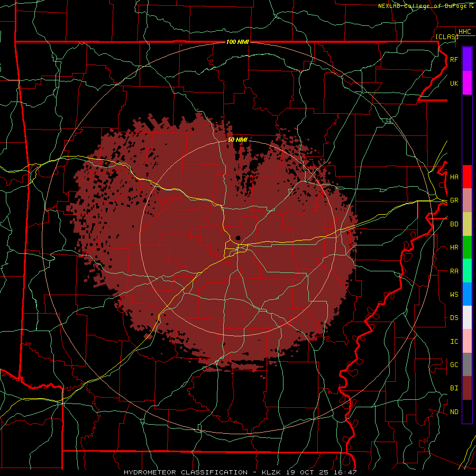Click the ND black legend swatch

467,411
